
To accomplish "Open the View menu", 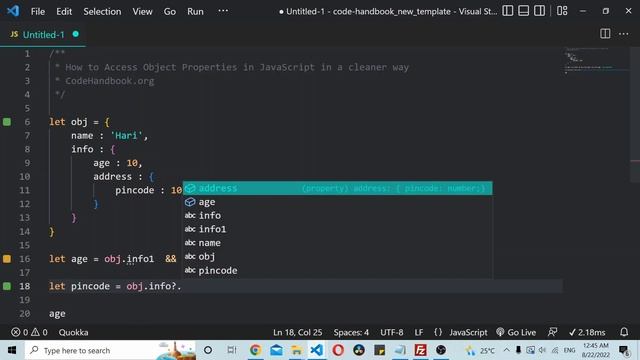I will coord(142,11).
